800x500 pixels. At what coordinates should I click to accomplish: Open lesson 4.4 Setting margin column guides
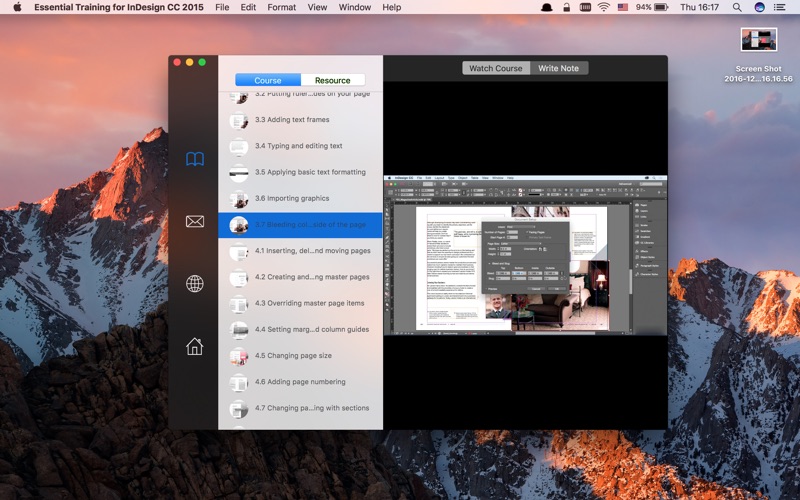point(301,330)
